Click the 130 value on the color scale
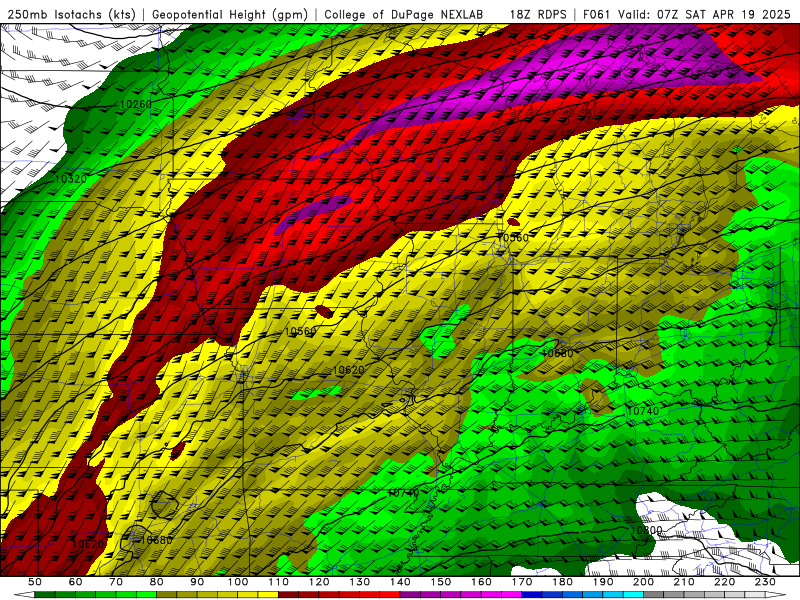 tap(360, 582)
